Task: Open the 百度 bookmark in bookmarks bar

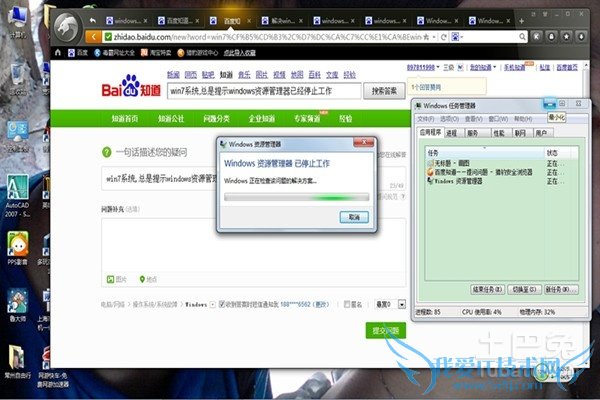Action: click(x=78, y=52)
